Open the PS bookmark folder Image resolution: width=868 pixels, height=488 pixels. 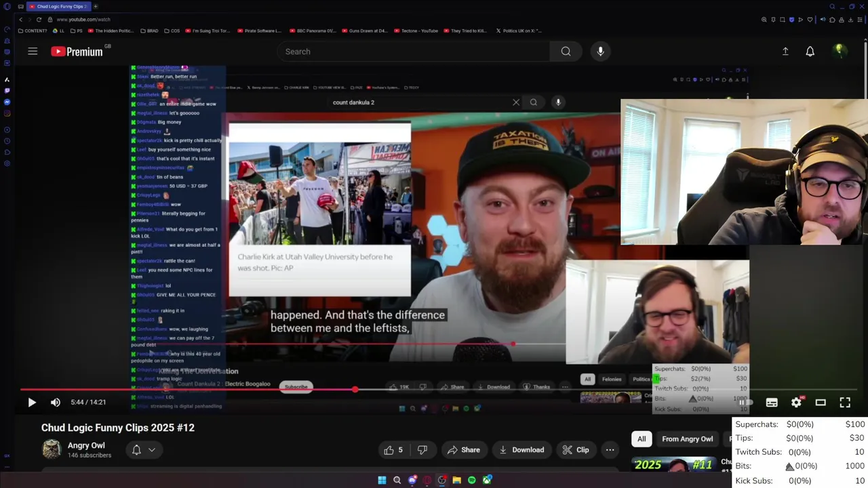(76, 30)
